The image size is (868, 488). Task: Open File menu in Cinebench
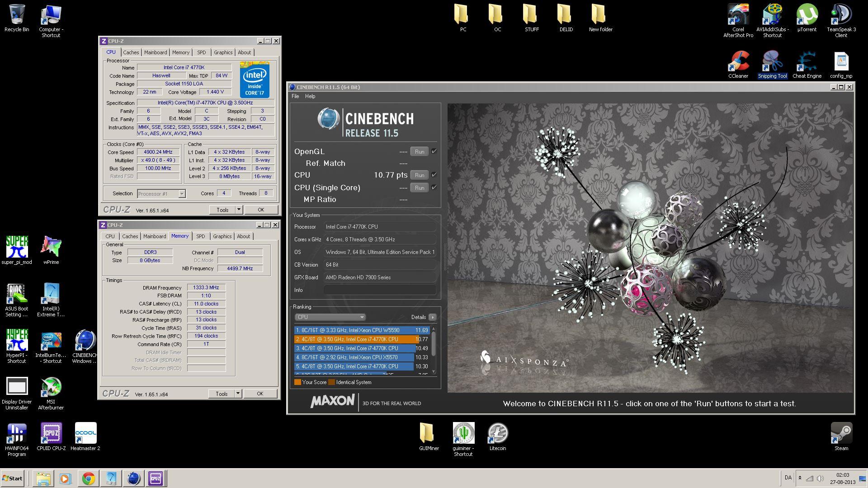coord(295,96)
